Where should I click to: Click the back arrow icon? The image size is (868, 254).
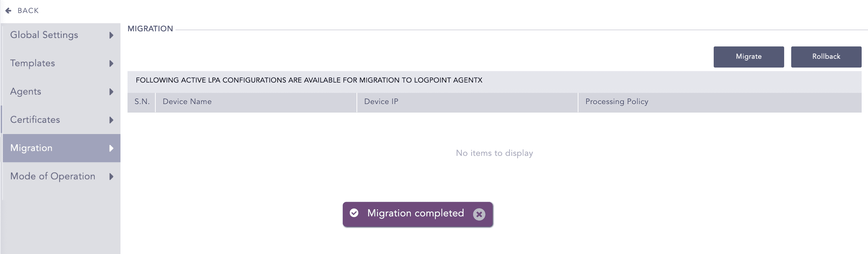8,10
